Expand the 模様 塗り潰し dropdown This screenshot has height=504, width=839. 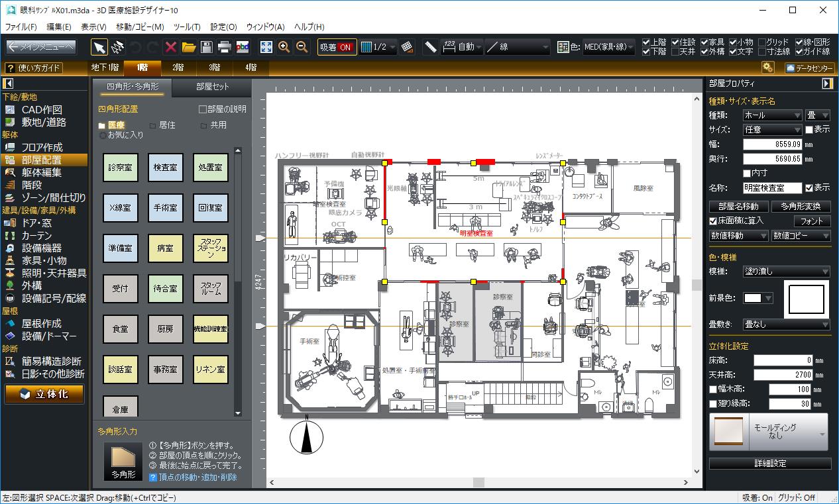point(786,272)
